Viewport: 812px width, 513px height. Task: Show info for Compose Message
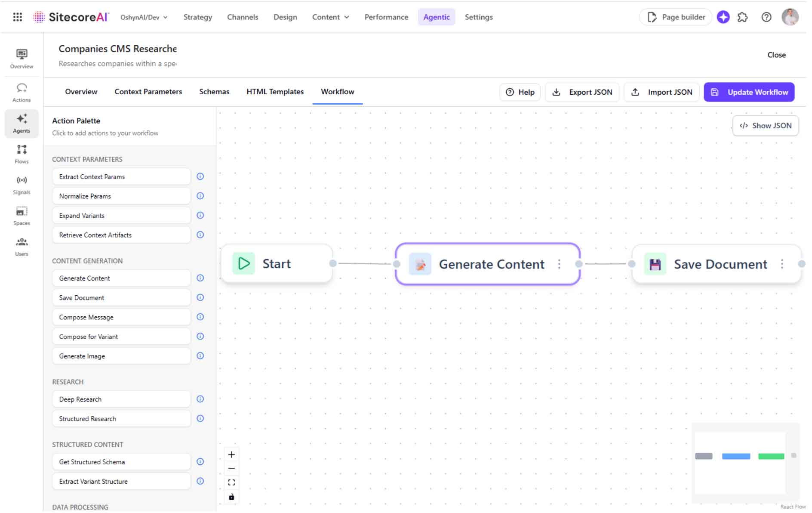click(201, 318)
